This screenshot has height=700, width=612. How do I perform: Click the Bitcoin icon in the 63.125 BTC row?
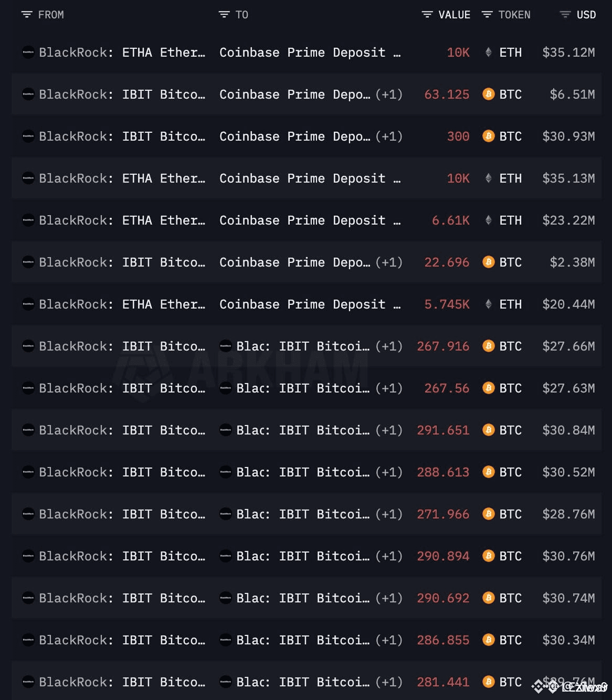[x=489, y=94]
